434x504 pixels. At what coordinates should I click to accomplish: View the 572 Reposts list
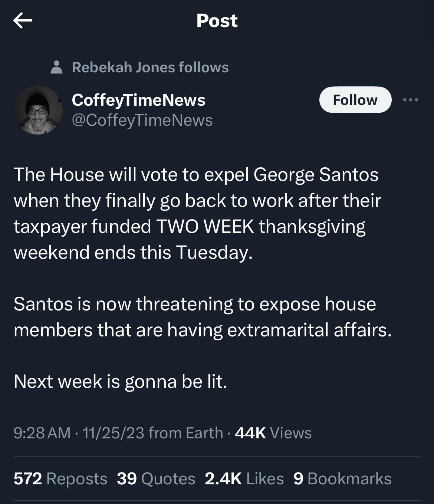tap(60, 478)
